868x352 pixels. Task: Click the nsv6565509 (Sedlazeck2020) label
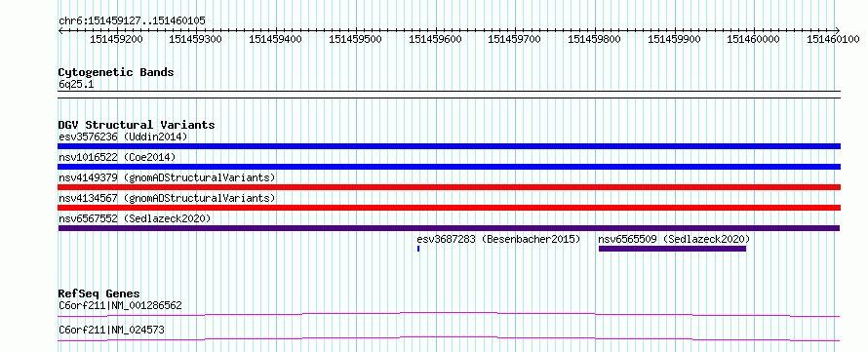[674, 239]
